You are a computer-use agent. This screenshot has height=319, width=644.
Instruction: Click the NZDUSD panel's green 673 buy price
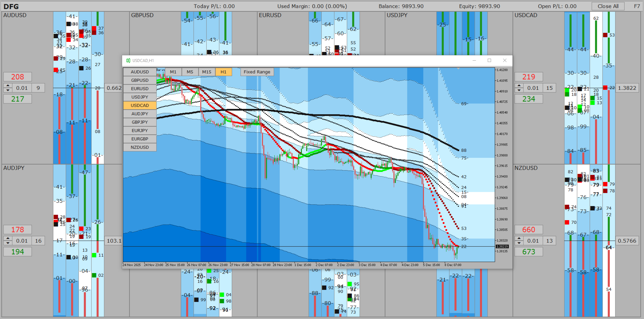pos(529,252)
